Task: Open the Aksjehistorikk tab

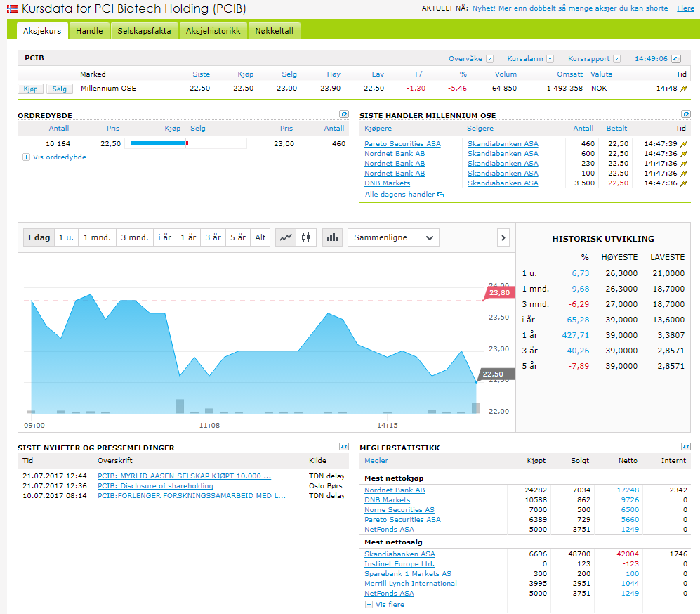Action: tap(213, 31)
